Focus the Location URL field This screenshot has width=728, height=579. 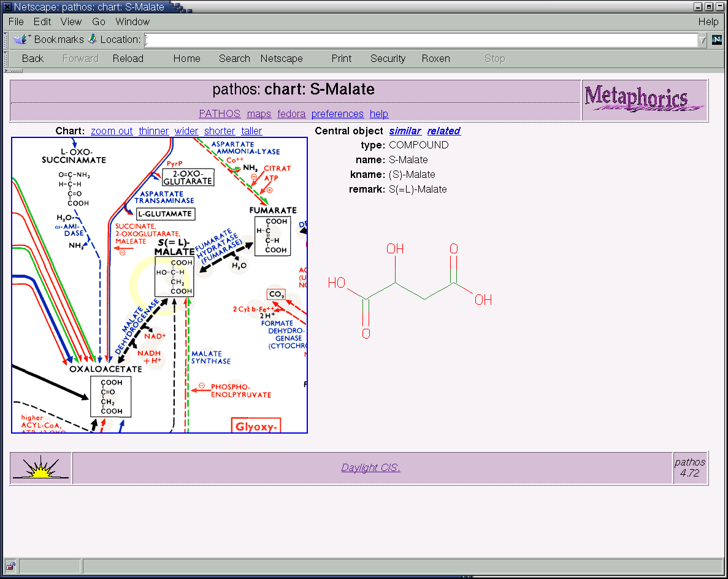click(421, 40)
